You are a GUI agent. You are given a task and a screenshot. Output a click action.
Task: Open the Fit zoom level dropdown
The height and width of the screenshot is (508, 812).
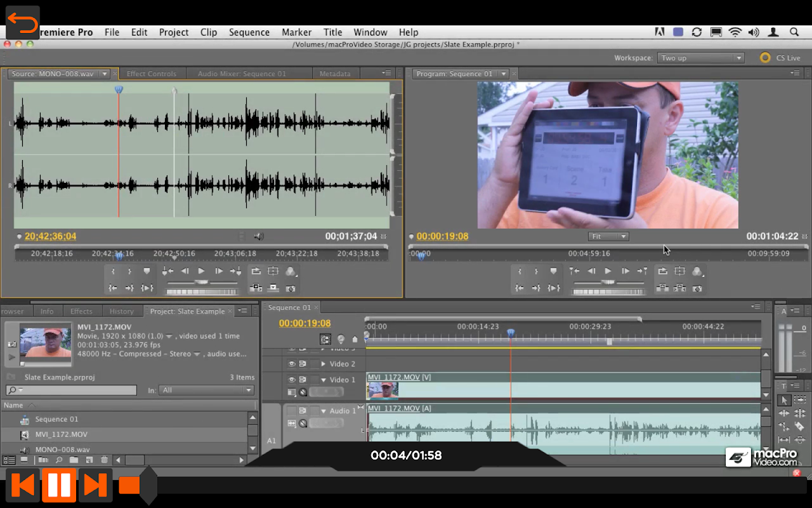tap(608, 237)
